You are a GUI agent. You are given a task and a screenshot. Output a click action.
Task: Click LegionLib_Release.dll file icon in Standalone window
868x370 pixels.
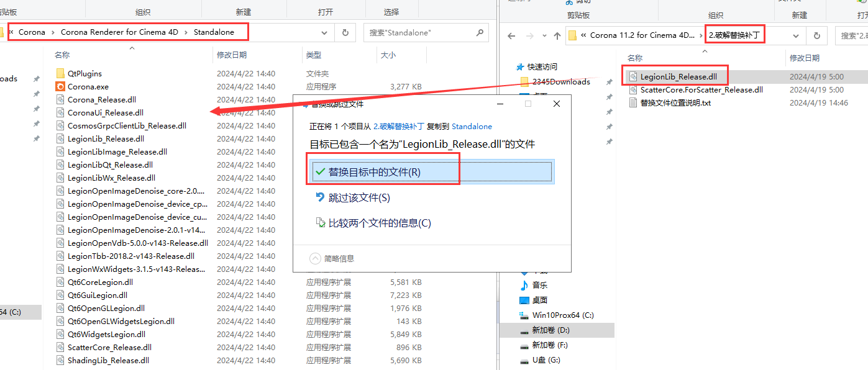pyautogui.click(x=60, y=138)
